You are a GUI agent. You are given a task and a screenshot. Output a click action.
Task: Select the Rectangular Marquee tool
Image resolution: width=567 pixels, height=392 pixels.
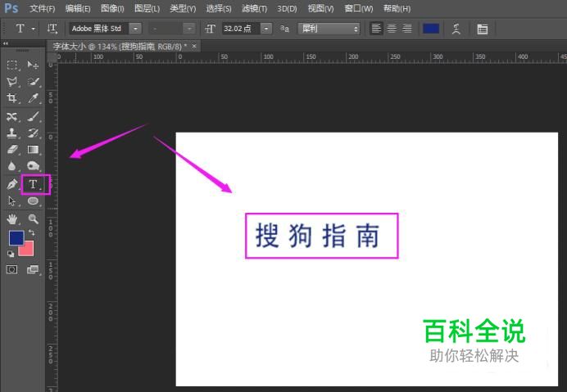12,65
